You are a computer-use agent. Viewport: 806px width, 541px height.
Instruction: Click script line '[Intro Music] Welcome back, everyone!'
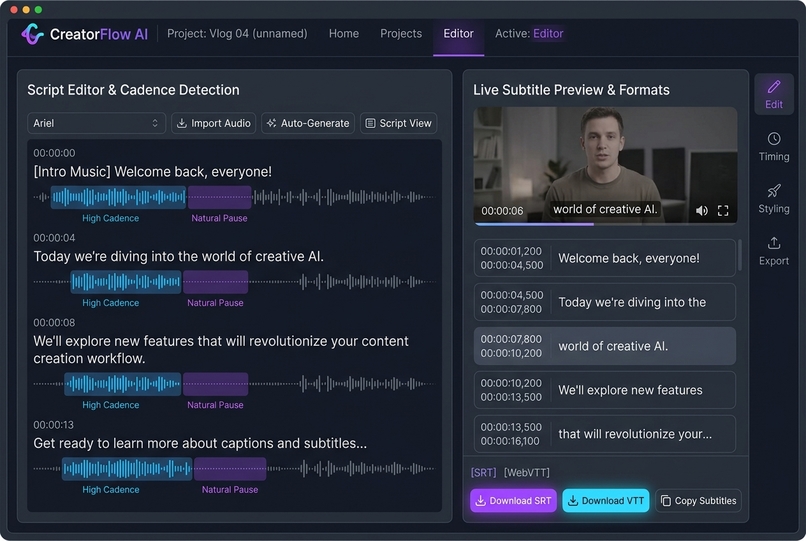coord(153,172)
